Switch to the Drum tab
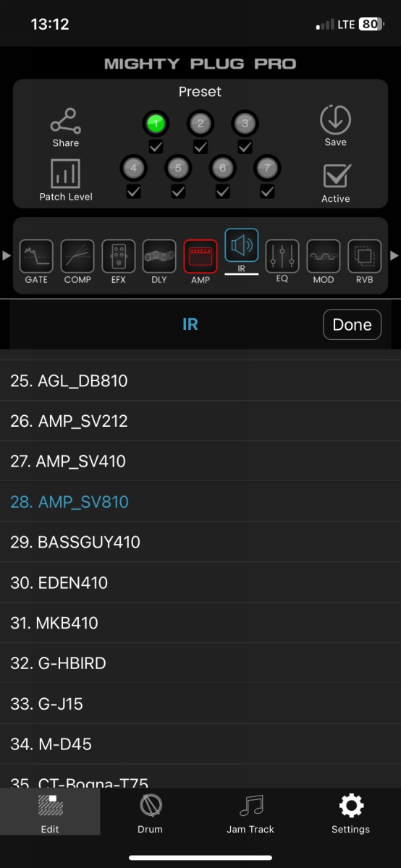This screenshot has height=868, width=401. point(150,814)
